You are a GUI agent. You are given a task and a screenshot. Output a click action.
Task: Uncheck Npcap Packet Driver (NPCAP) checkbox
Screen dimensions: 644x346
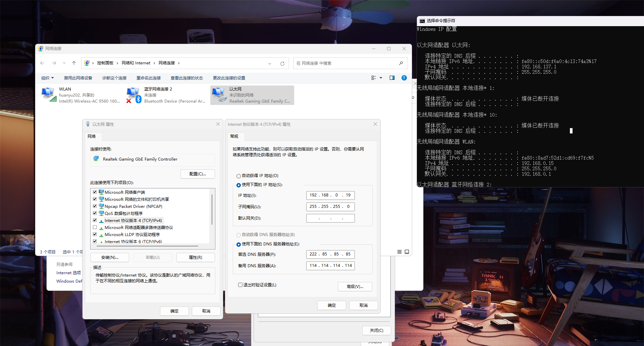click(x=95, y=206)
